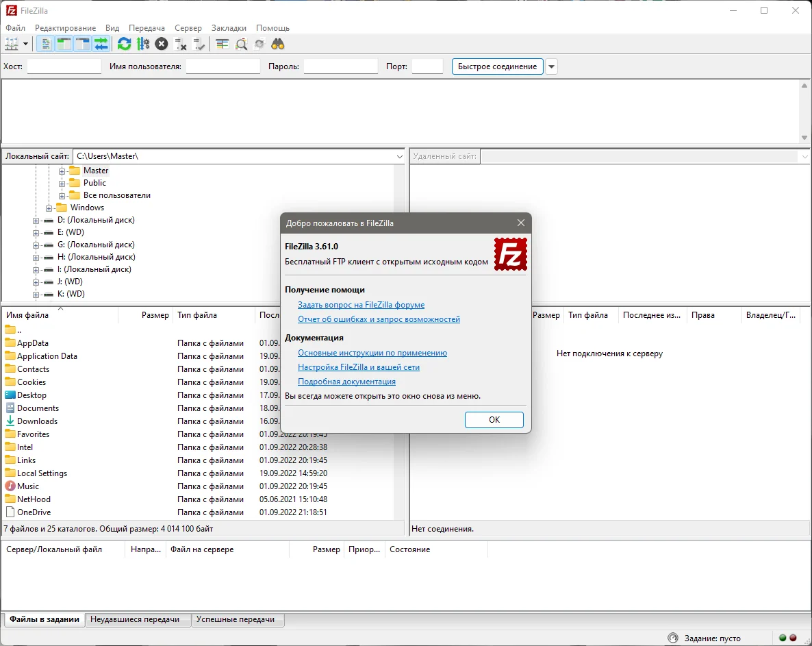Toggle the transfer queue display
The image size is (812, 646).
pyautogui.click(x=101, y=44)
